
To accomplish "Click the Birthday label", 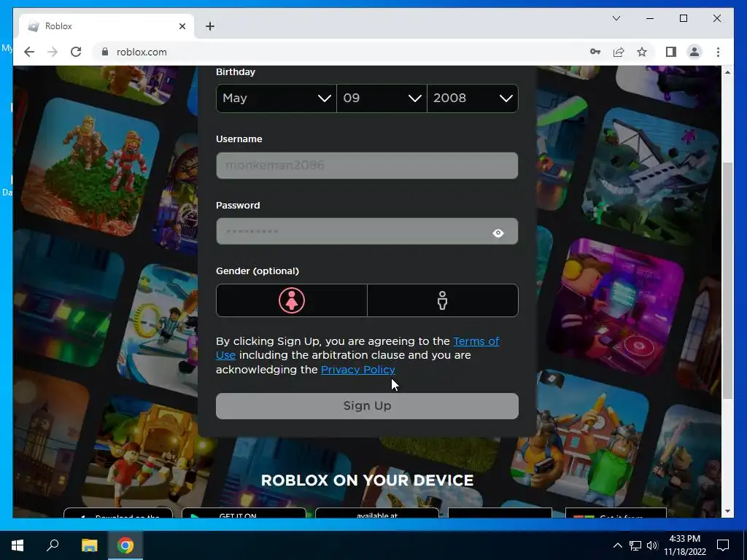I will 236,72.
